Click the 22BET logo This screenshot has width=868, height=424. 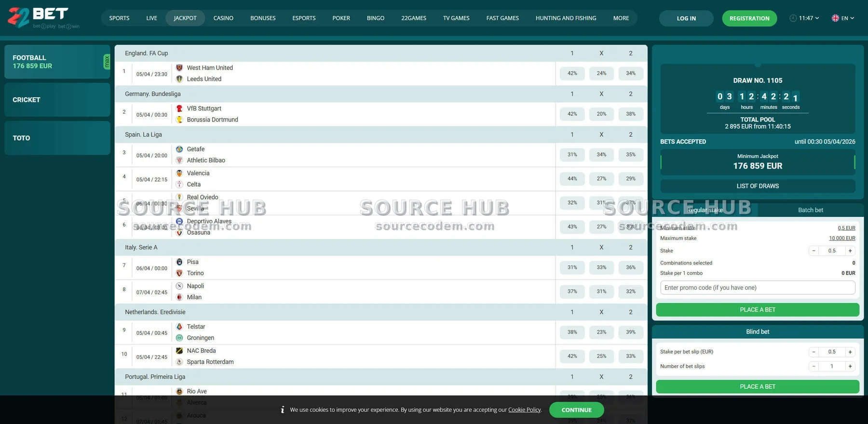[x=39, y=17]
